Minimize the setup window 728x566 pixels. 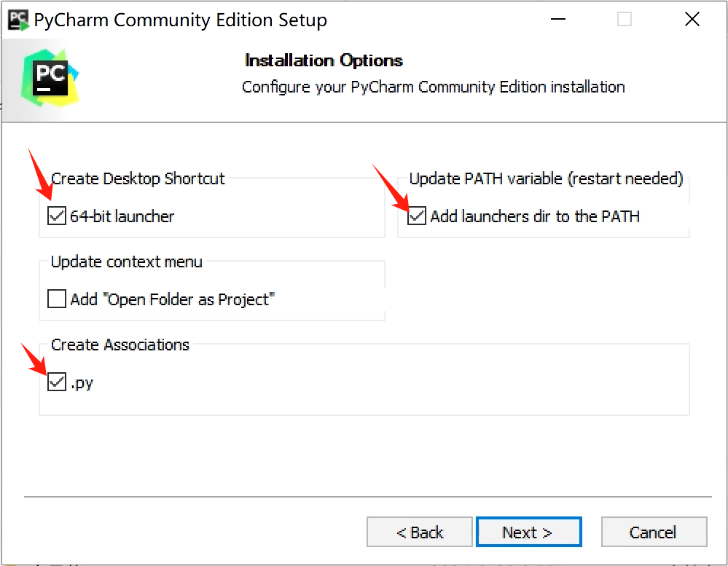point(558,20)
